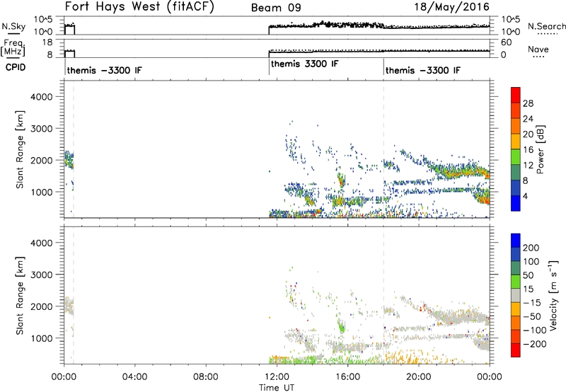Click the Power panel 'Slant Range [km]' label

pyautogui.click(x=20, y=149)
